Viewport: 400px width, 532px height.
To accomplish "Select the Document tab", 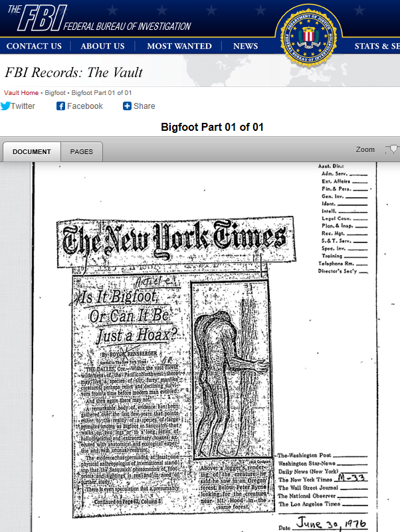I will click(32, 151).
